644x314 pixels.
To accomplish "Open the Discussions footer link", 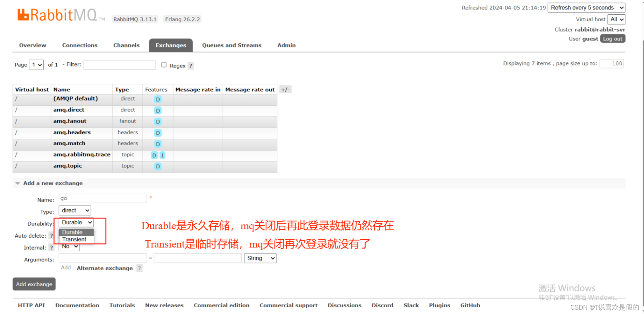I will (x=345, y=305).
